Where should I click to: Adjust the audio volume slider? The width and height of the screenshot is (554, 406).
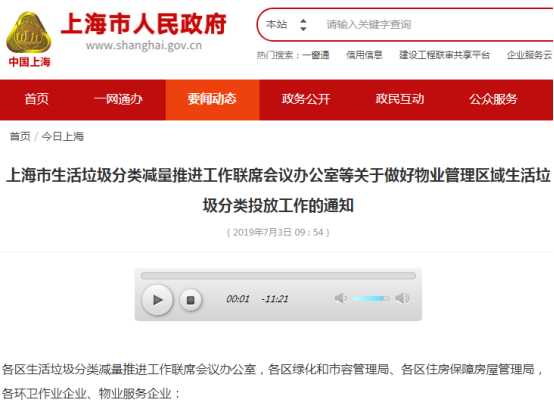(370, 299)
